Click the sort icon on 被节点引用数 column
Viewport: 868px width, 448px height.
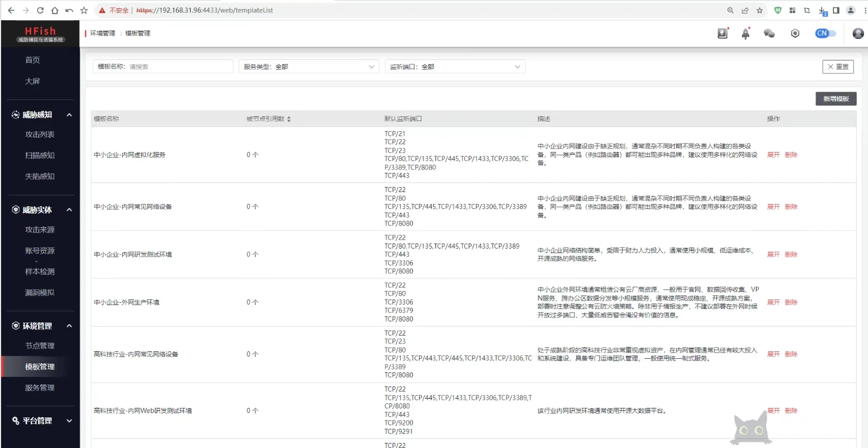tap(289, 119)
